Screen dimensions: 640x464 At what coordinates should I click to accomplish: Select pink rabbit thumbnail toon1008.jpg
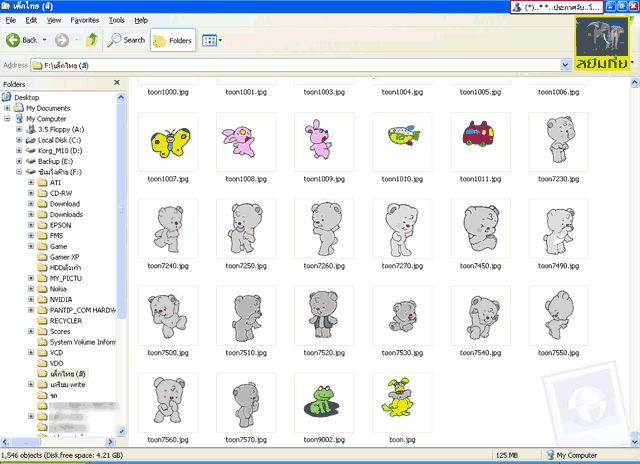point(246,142)
